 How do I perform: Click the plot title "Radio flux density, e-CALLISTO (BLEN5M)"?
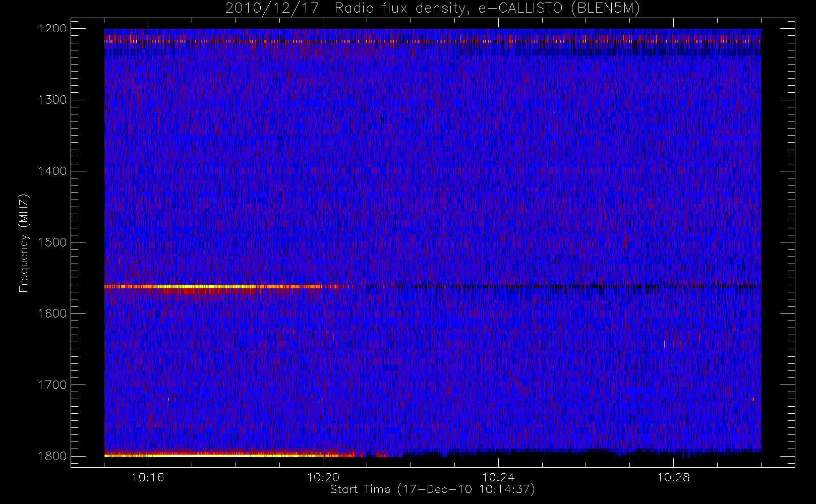click(487, 9)
